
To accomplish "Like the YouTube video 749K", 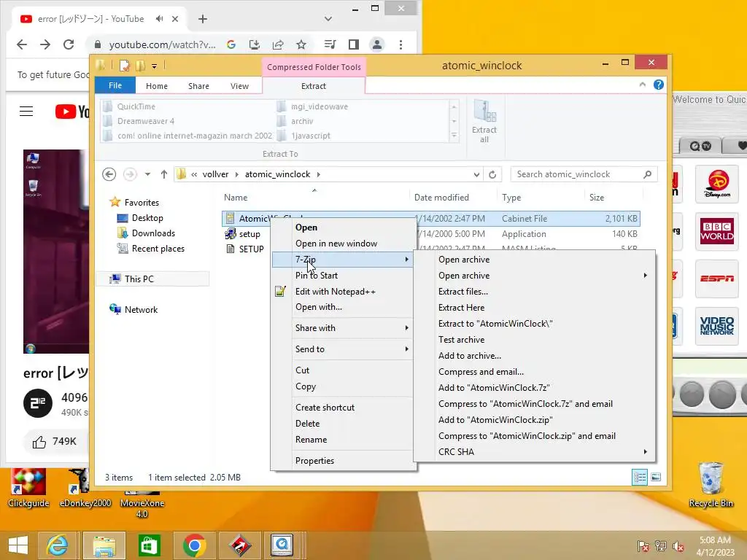I will click(x=54, y=442).
